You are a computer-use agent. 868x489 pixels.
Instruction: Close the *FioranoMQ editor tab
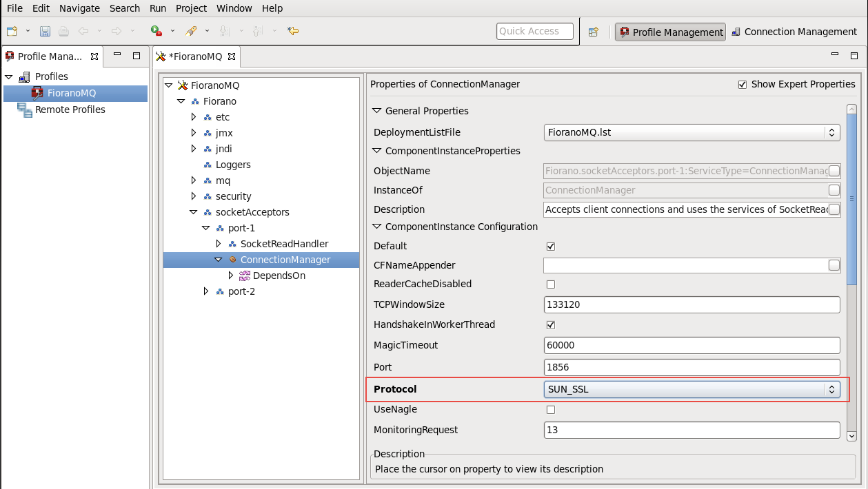coord(232,56)
